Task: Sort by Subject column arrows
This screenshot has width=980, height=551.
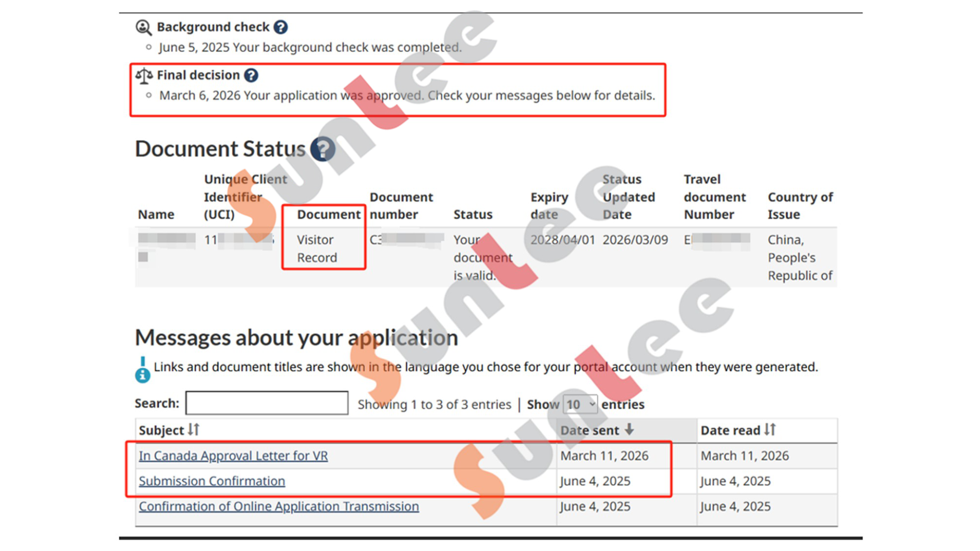Action: 193,430
